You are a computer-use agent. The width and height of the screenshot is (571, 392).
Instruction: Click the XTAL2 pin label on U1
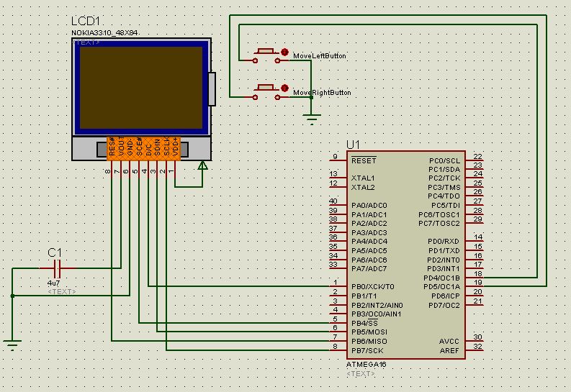(363, 188)
